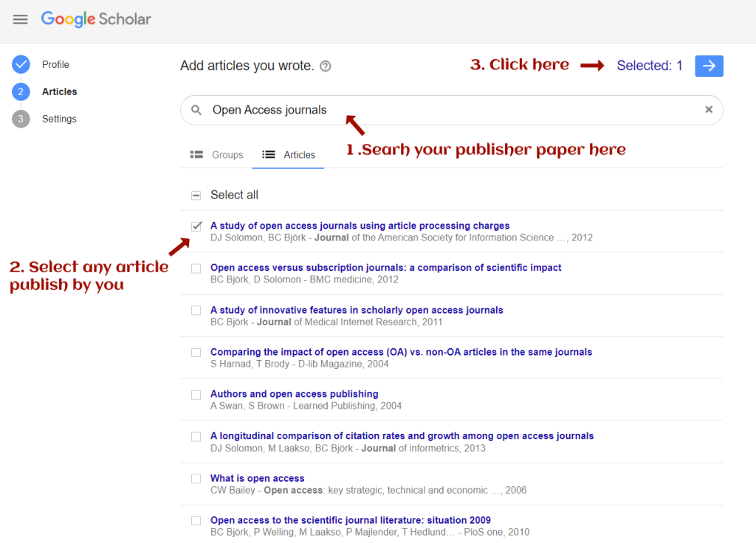Click the step 3 Settings circle
756x543 pixels.
coord(21,119)
